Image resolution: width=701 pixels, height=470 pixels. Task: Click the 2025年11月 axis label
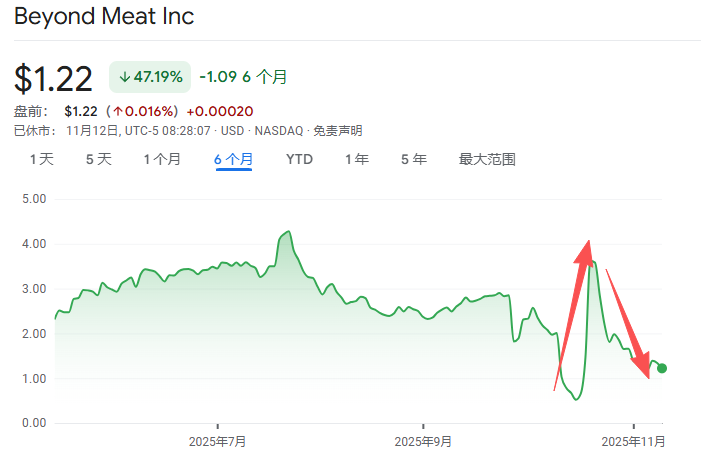point(633,441)
